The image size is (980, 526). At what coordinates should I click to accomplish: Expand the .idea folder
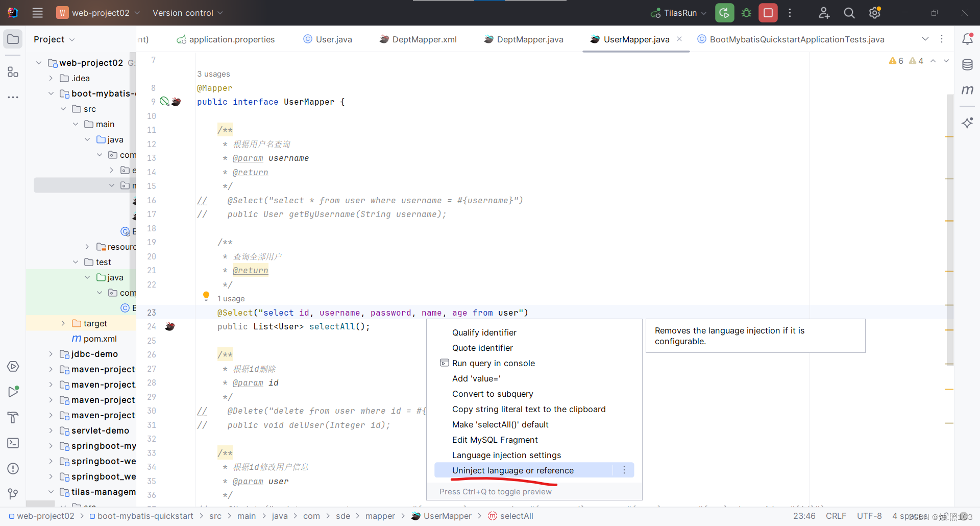51,78
